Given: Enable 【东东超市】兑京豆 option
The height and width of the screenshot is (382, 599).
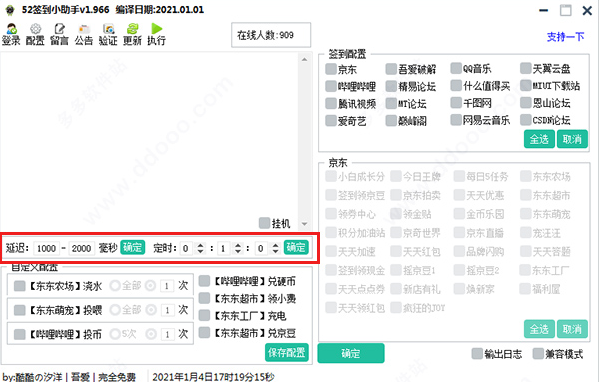Looking at the screenshot, I should pyautogui.click(x=204, y=333).
